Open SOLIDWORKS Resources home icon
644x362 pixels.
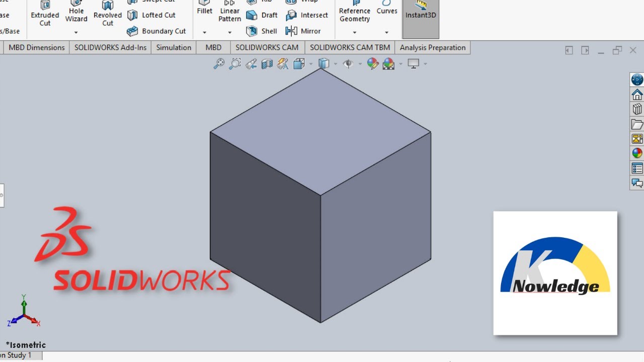coord(637,95)
